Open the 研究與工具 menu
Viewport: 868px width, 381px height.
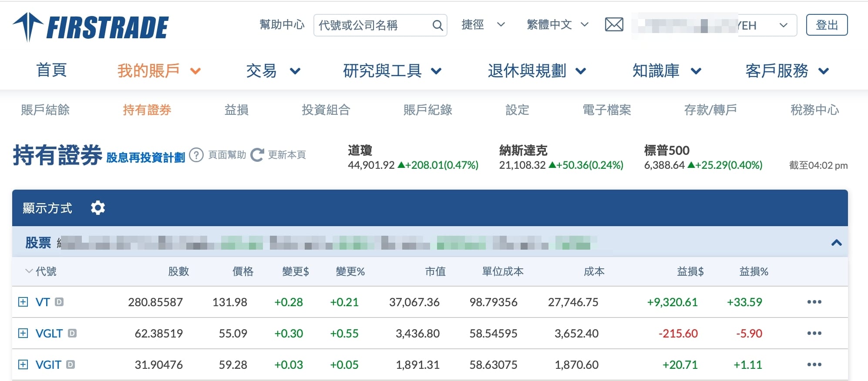pyautogui.click(x=393, y=70)
